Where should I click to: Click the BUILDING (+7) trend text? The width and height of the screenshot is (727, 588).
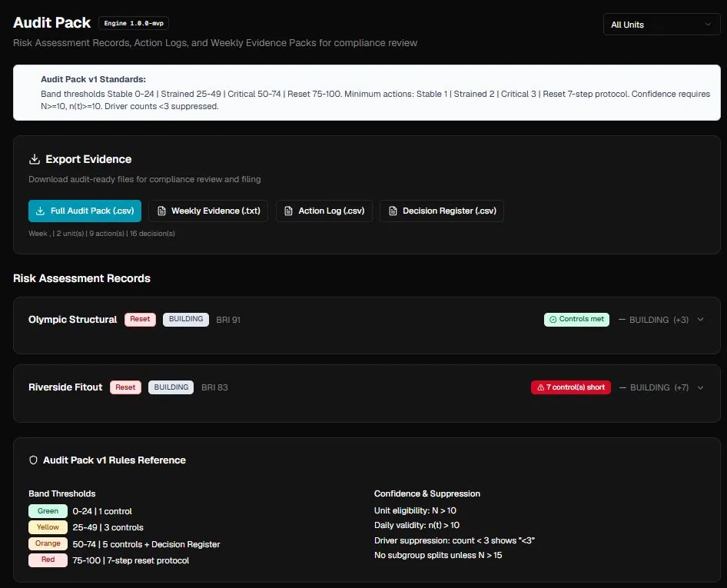coord(659,387)
